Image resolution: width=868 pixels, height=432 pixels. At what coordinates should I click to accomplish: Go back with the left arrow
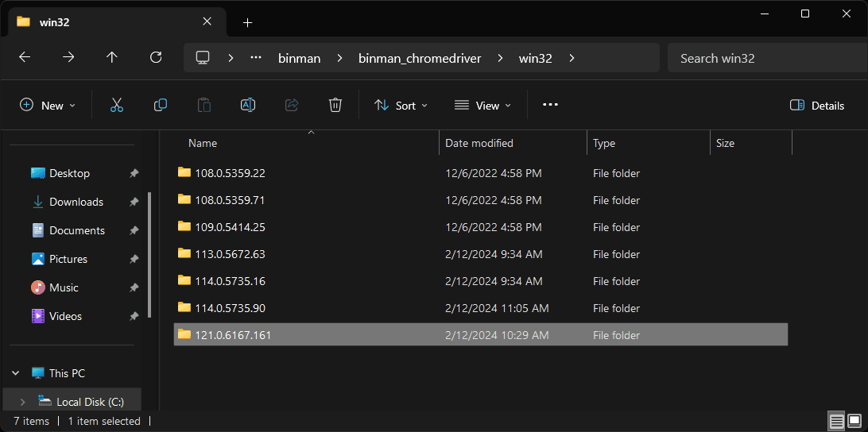(x=25, y=57)
